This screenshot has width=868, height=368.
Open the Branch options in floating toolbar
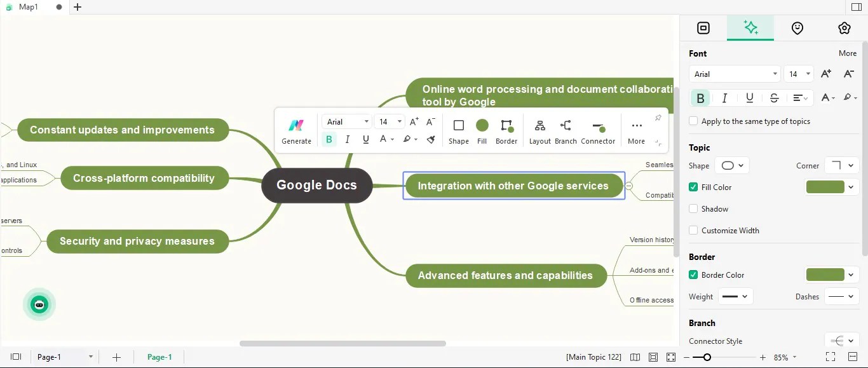[566, 131]
